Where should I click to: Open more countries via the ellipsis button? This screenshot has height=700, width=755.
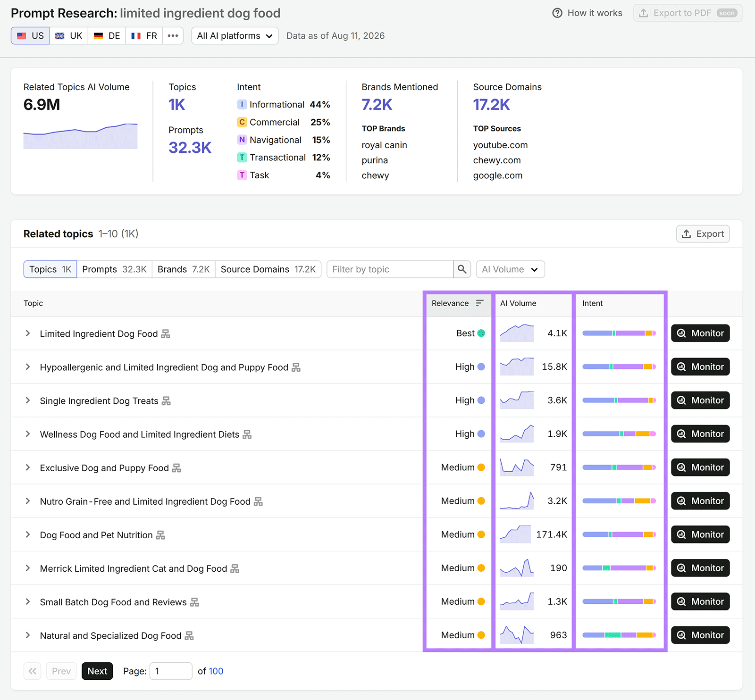point(173,36)
